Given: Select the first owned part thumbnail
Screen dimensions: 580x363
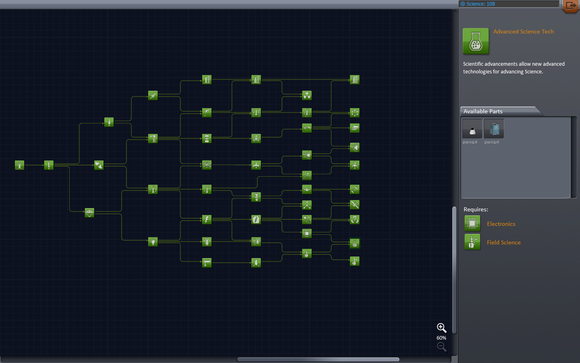Looking at the screenshot, I should point(472,129).
